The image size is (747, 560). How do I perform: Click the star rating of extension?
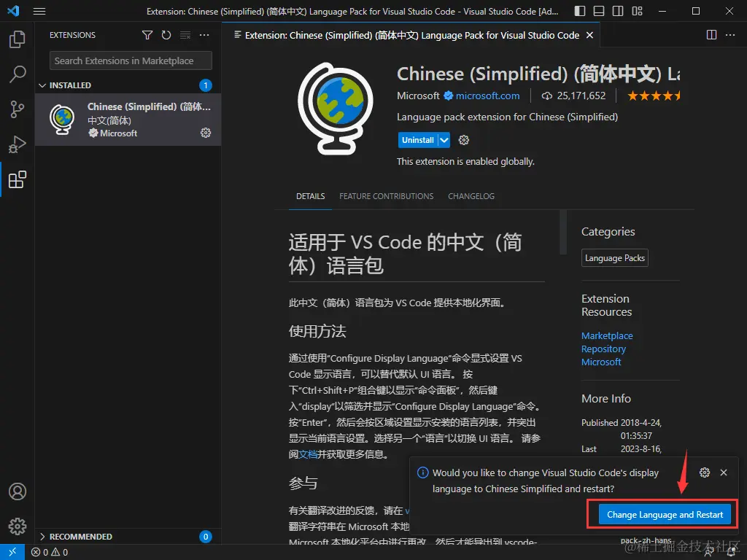pos(654,96)
